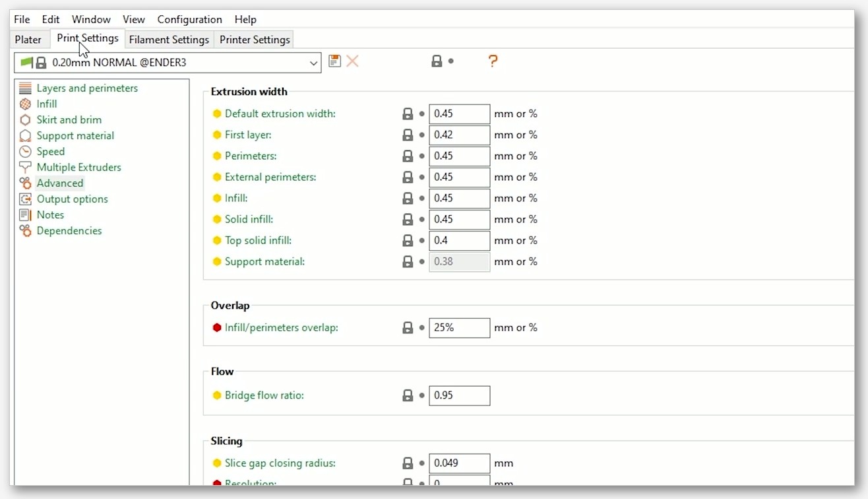868x499 pixels.
Task: Click the lock icon next to the question mark
Action: pyautogui.click(x=437, y=61)
